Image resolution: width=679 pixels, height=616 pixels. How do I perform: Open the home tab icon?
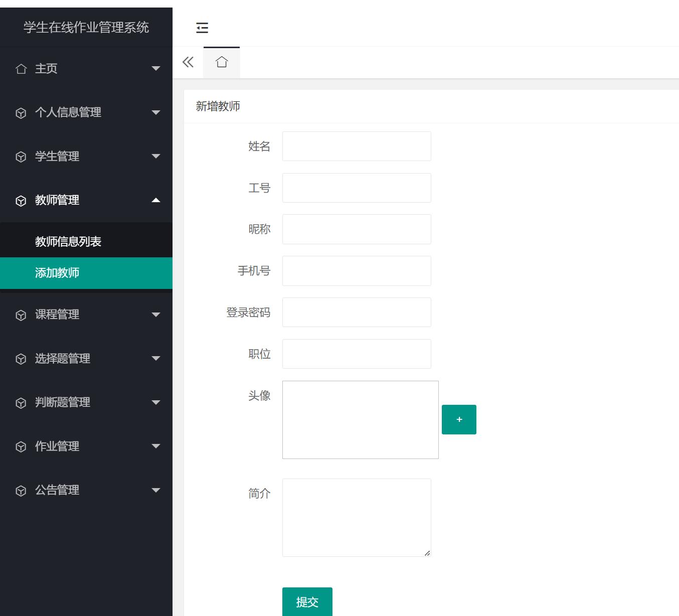tap(222, 62)
